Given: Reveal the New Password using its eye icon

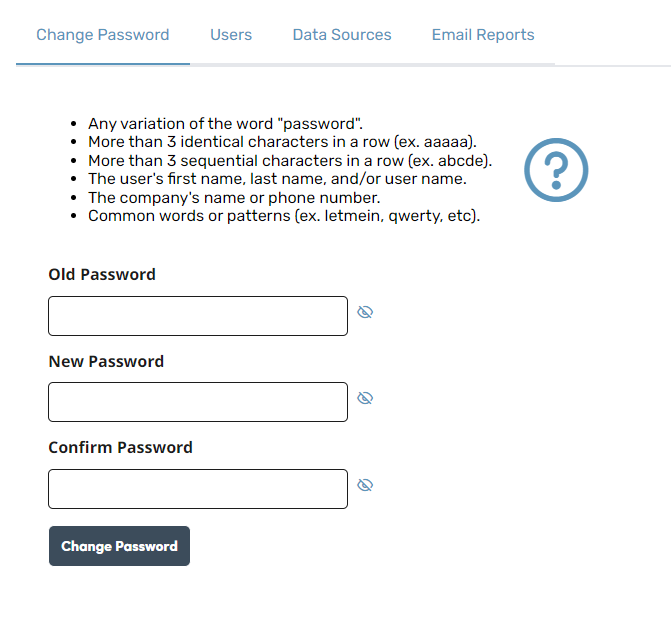Looking at the screenshot, I should 365,398.
